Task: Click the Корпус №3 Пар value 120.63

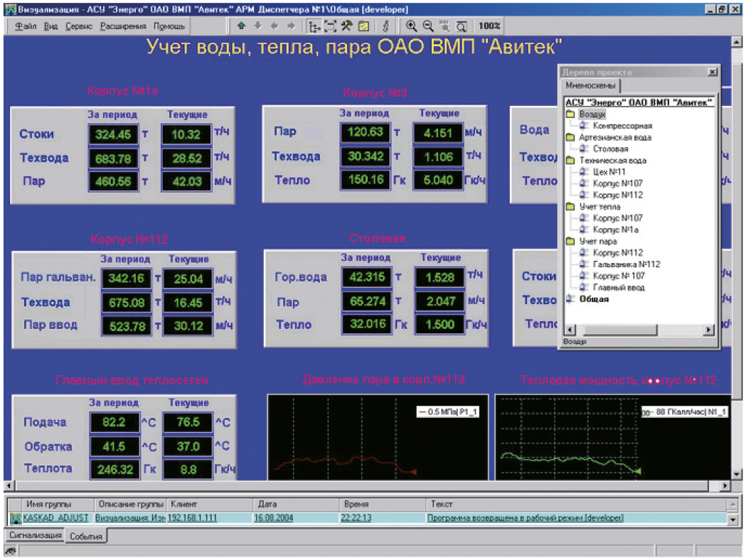Action: coord(365,132)
